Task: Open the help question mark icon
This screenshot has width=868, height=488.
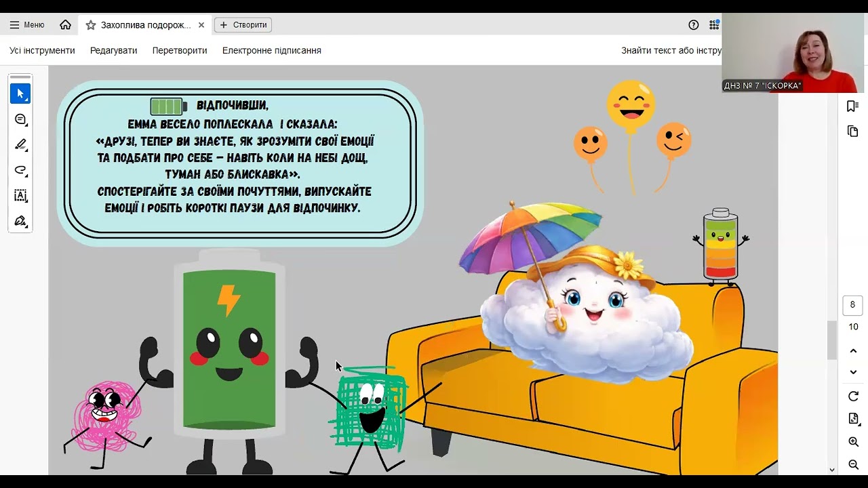Action: click(x=693, y=25)
